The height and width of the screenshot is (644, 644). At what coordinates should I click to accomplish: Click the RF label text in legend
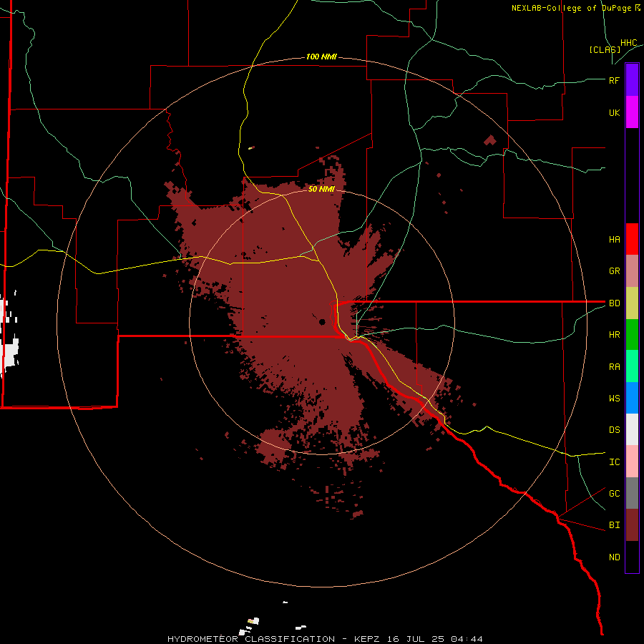614,80
